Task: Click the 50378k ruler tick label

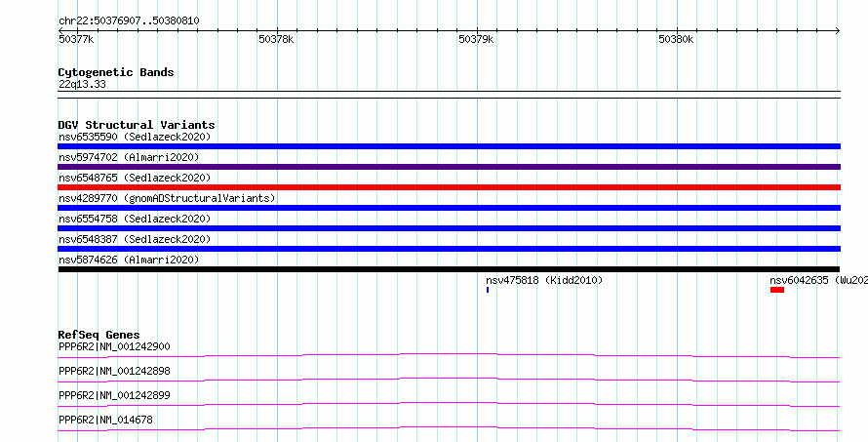Action: (276, 39)
